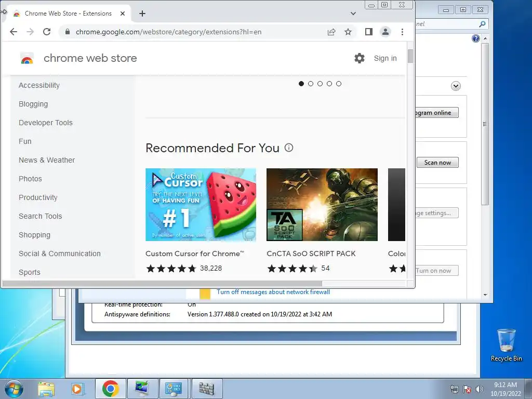Image resolution: width=532 pixels, height=399 pixels.
Task: Open the Accessibility category
Action: (x=39, y=86)
